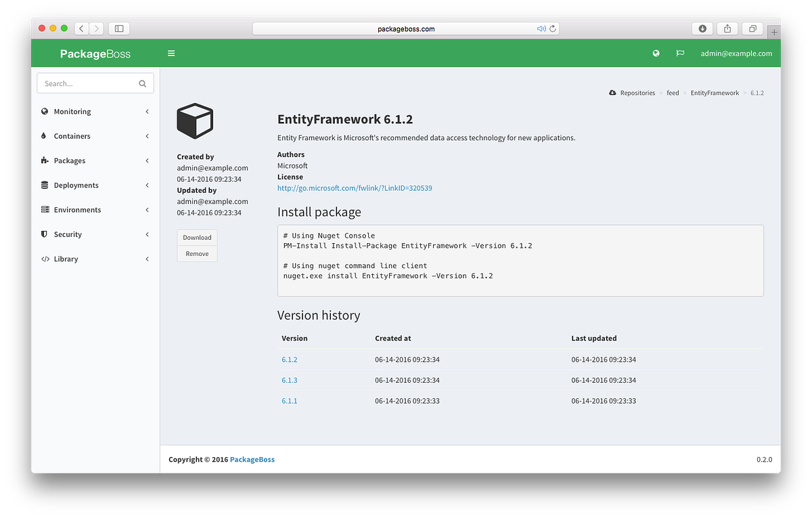Open version 6.1.2 link in history
This screenshot has height=518, width=812.
coord(290,360)
